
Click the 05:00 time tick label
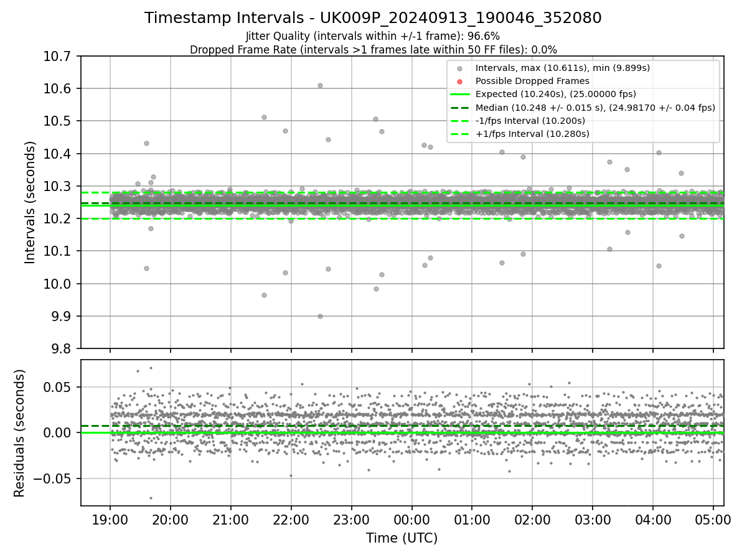click(x=713, y=520)
